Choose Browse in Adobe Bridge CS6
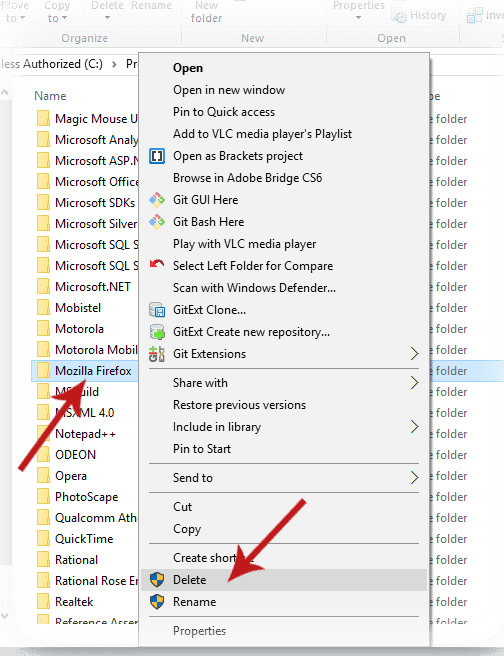Image resolution: width=504 pixels, height=656 pixels. (x=247, y=178)
